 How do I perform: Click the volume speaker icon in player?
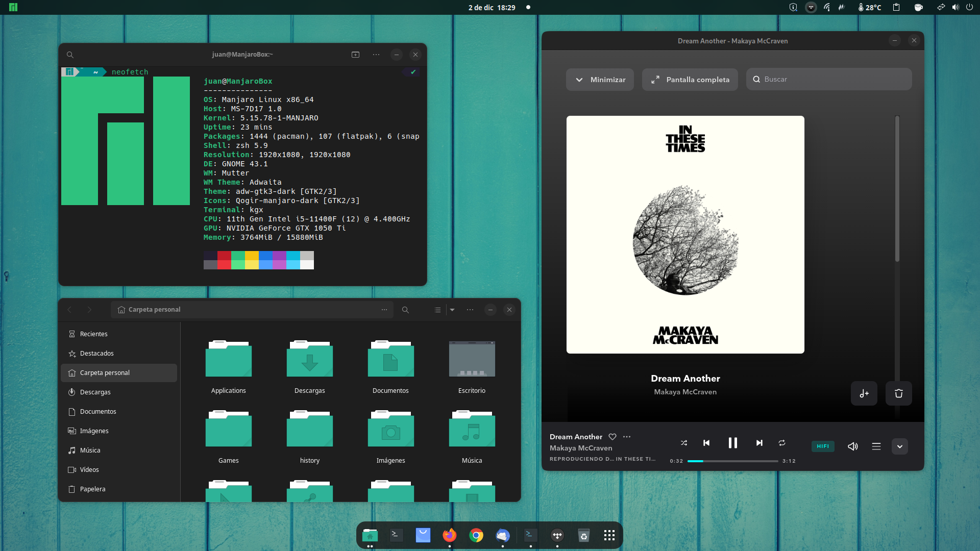tap(852, 446)
